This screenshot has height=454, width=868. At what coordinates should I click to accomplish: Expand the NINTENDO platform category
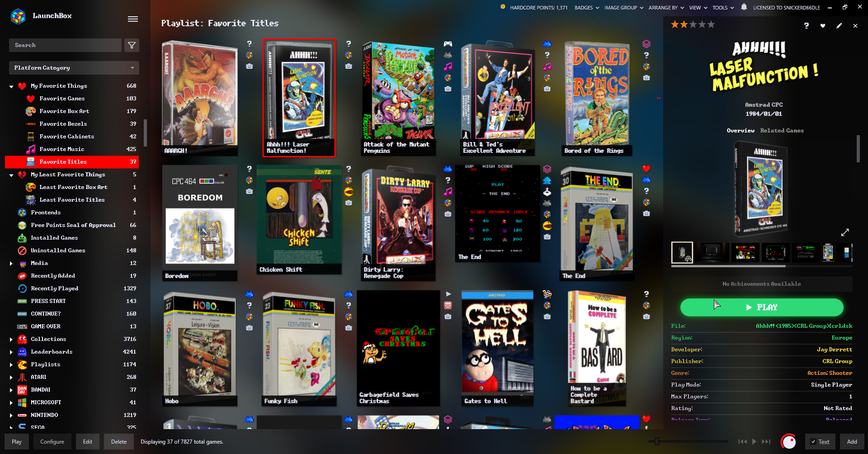tap(11, 415)
